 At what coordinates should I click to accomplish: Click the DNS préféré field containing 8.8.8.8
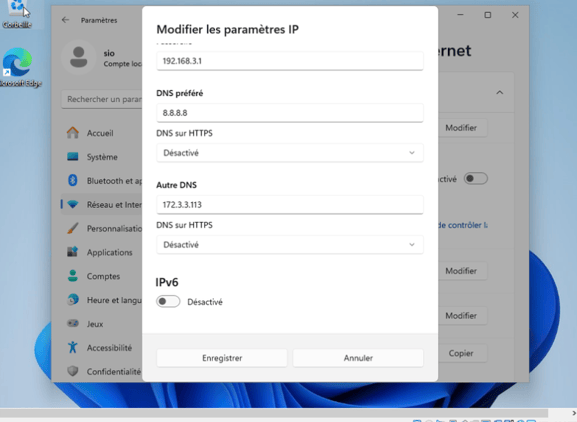pyautogui.click(x=290, y=113)
